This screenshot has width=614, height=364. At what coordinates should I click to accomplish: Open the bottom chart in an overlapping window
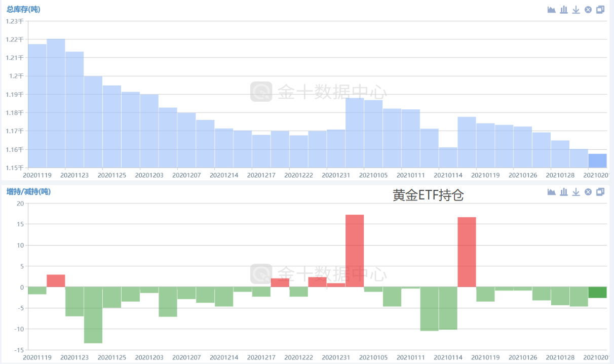[600, 192]
